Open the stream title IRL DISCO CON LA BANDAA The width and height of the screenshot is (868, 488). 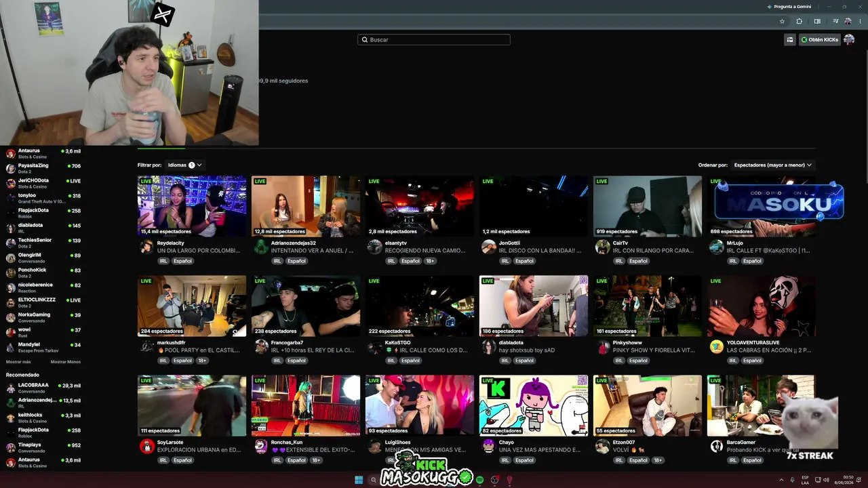pyautogui.click(x=540, y=251)
